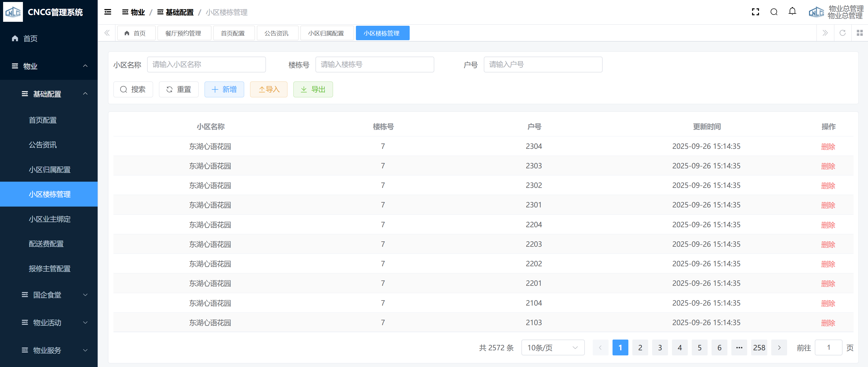The image size is (868, 367).
Task: Open the 10条/页 page size dropdown
Action: 553,347
